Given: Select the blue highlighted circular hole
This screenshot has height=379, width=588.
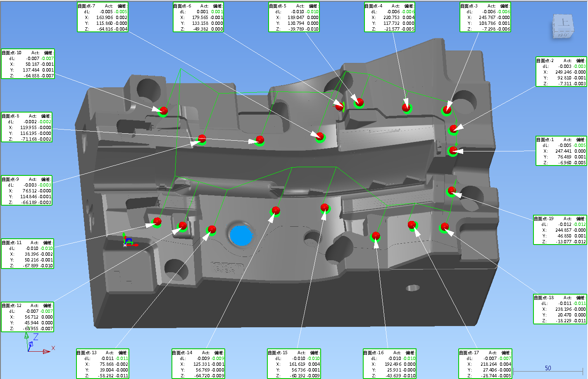Looking at the screenshot, I should pyautogui.click(x=241, y=235).
